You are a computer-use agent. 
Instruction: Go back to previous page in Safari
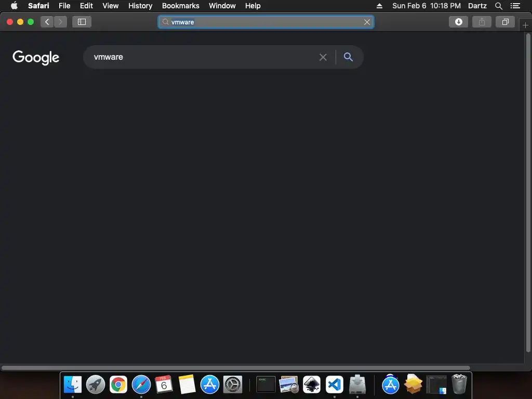[47, 22]
